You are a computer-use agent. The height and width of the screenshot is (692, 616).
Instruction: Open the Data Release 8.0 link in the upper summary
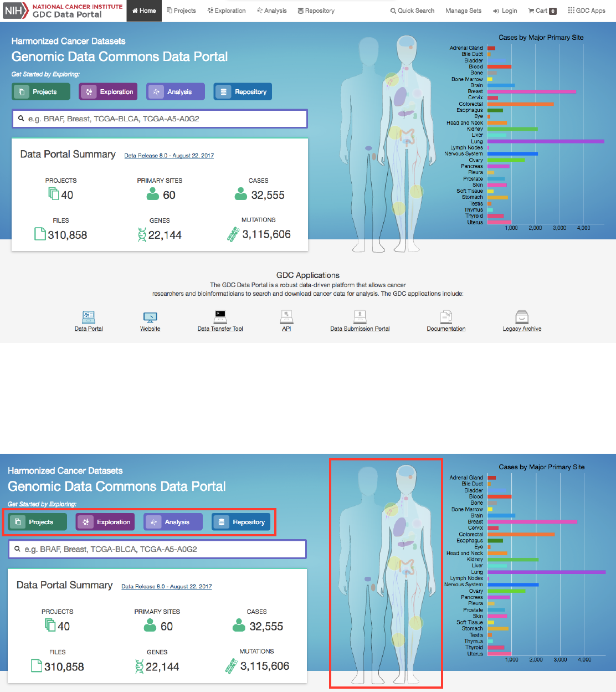pyautogui.click(x=169, y=156)
